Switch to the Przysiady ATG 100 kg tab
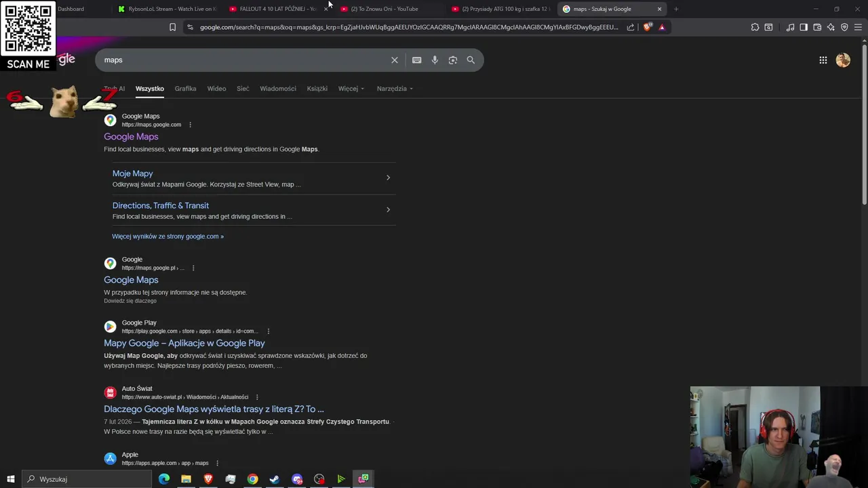The width and height of the screenshot is (868, 488). pos(500,9)
